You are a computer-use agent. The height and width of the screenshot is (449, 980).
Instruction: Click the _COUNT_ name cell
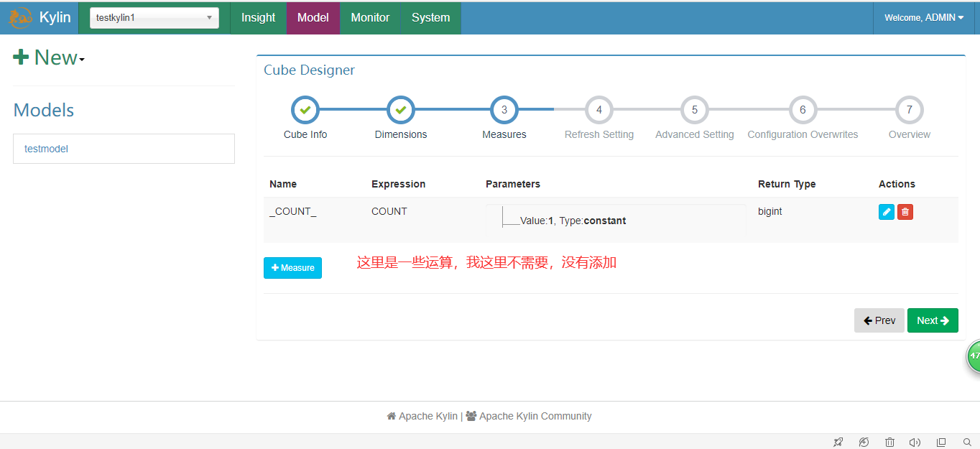(293, 211)
